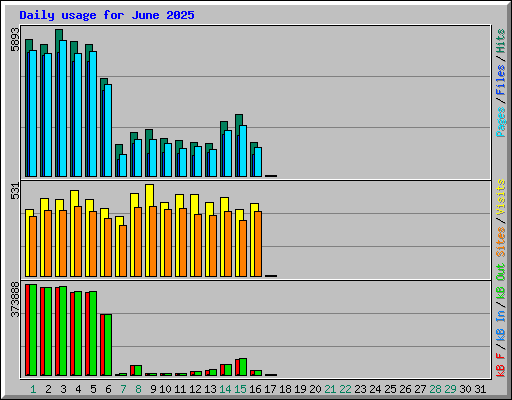This screenshot has height=400, width=512.
Task: Click day 15 on the x-axis
Action: pos(240,389)
